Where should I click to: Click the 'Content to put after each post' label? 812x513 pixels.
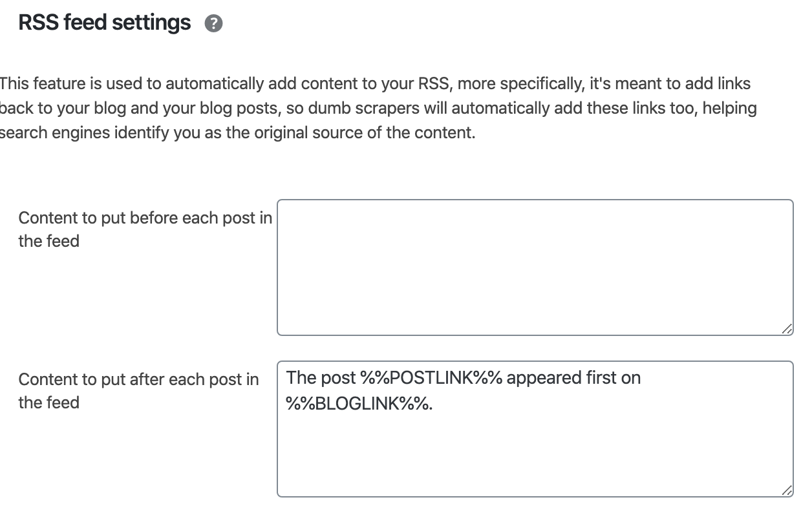[138, 379]
